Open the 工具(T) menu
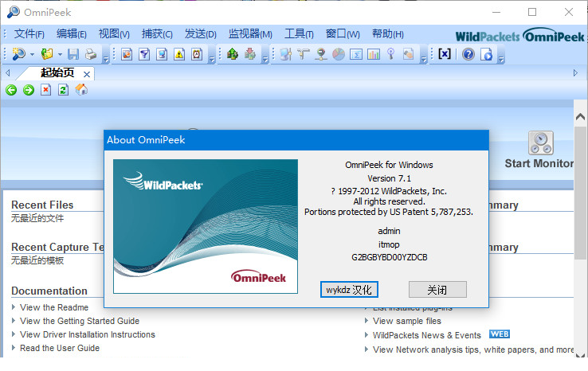The width and height of the screenshot is (588, 371). 299,34
